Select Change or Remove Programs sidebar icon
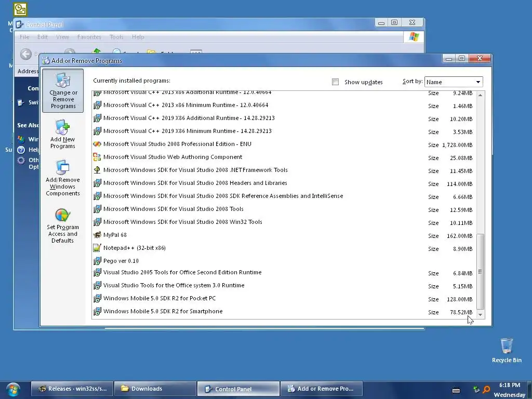The height and width of the screenshot is (399, 532). pyautogui.click(x=63, y=90)
